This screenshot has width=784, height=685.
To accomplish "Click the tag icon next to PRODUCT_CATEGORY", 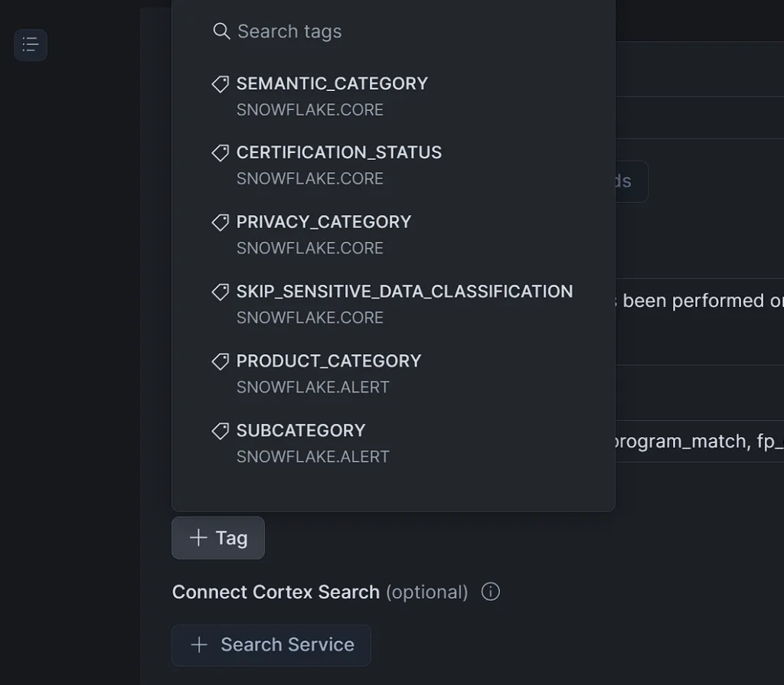I will tap(220, 361).
